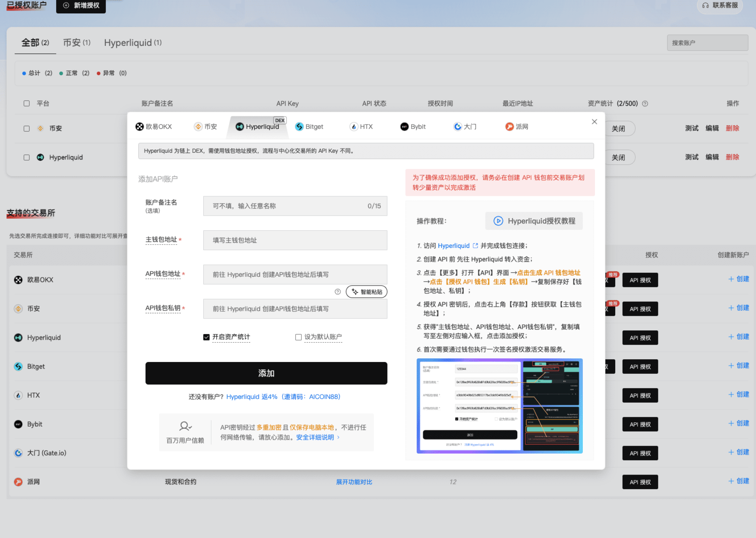Click HTX logo in exchange list
Screen dimensions: 756x538
[x=18, y=395]
